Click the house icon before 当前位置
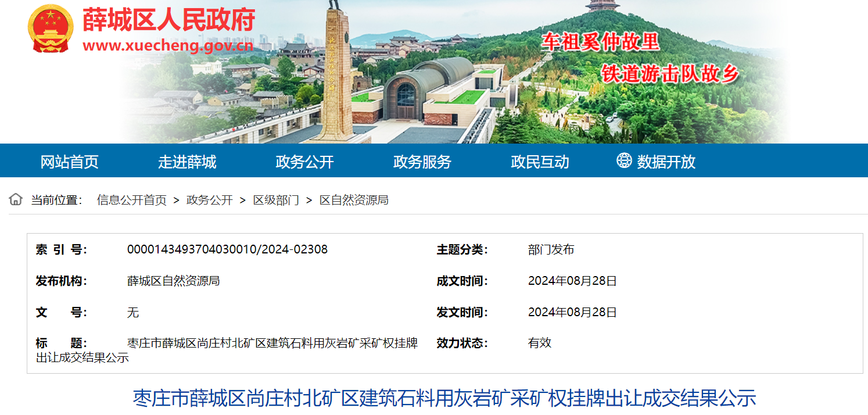This screenshot has width=868, height=415. coord(16,199)
